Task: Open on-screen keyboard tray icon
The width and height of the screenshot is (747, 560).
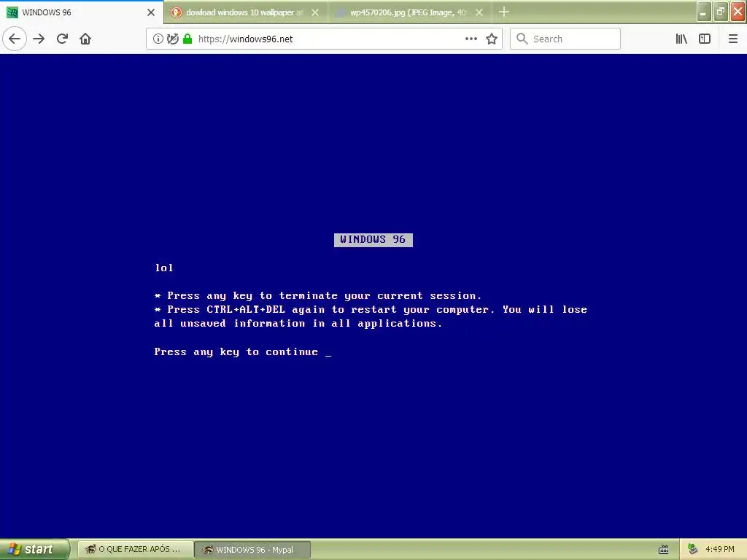Action: (x=664, y=550)
